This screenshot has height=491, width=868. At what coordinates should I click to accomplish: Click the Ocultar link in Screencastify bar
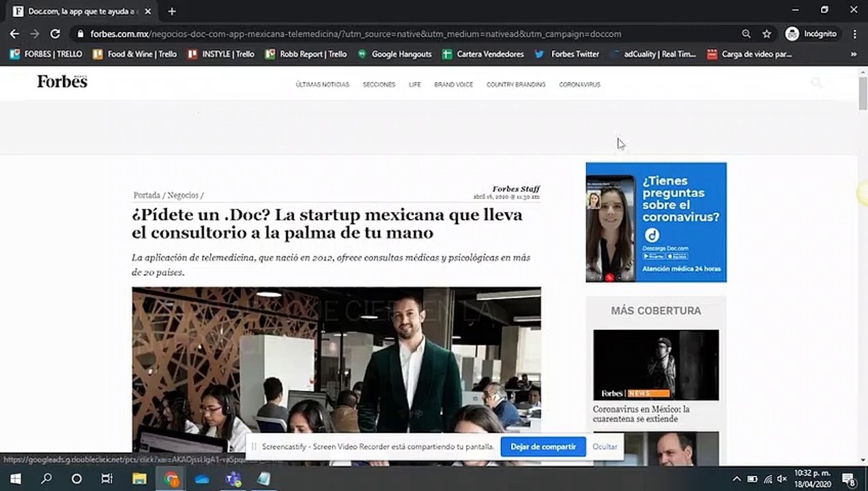tap(605, 447)
